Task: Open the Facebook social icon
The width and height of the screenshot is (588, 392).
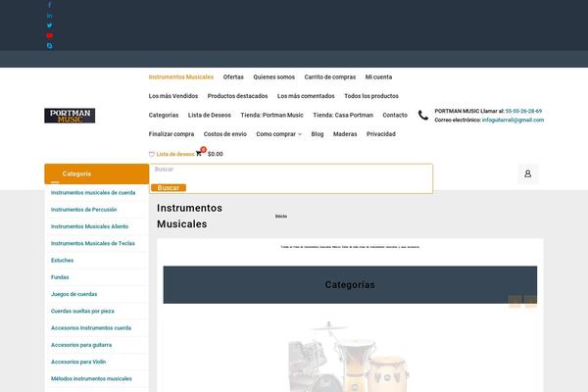Action: tap(50, 5)
